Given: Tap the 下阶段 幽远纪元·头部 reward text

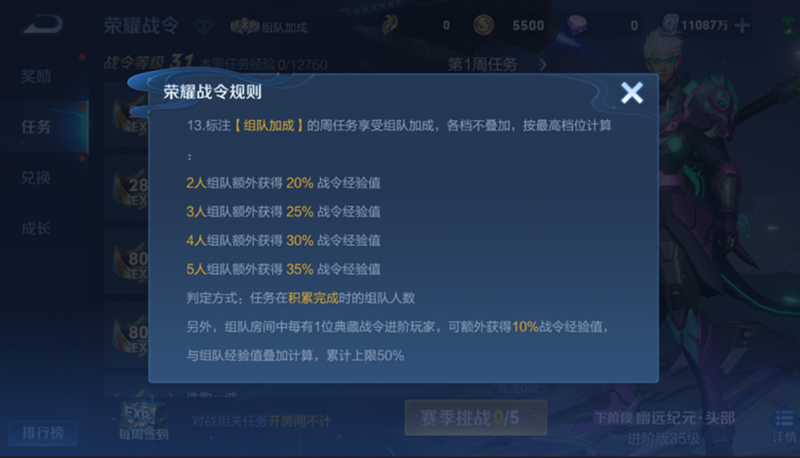Looking at the screenshot, I should pyautogui.click(x=664, y=419).
